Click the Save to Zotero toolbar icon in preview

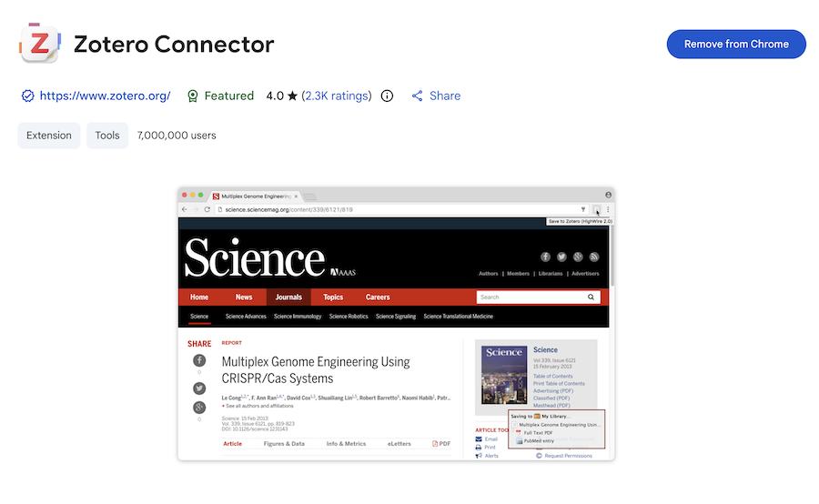[597, 209]
